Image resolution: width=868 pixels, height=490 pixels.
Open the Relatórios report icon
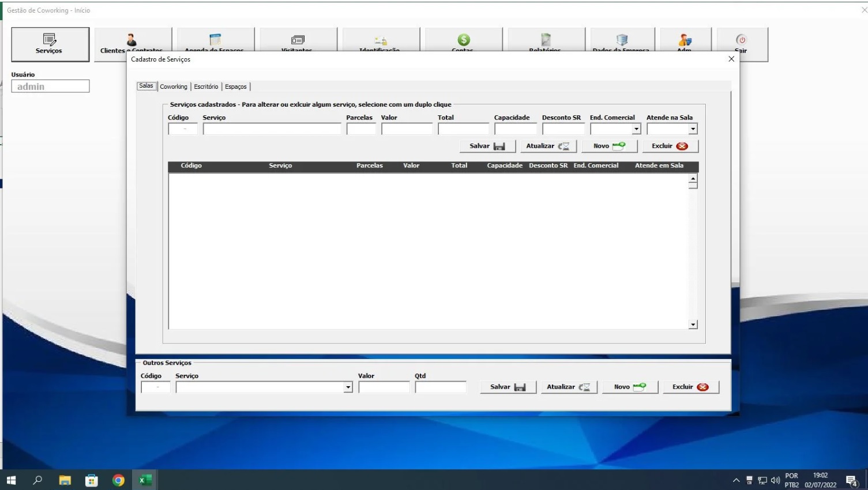click(546, 40)
